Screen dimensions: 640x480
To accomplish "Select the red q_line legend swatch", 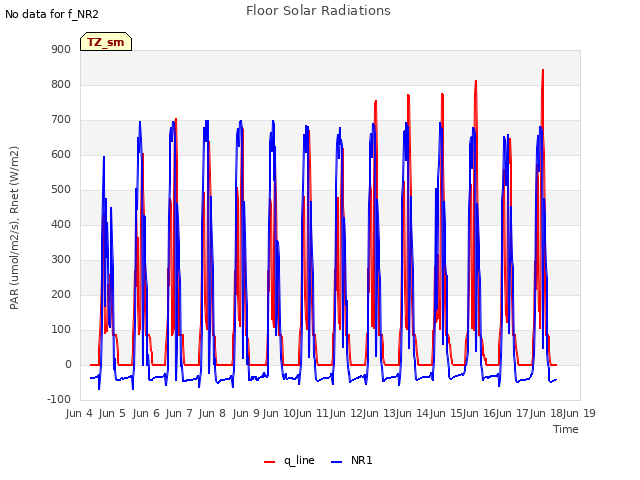I will 269,462.
